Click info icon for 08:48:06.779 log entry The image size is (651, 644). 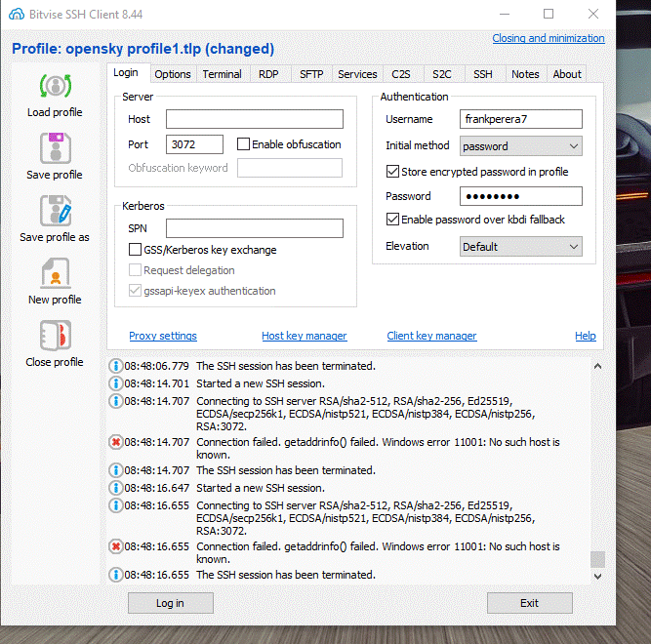tap(116, 366)
